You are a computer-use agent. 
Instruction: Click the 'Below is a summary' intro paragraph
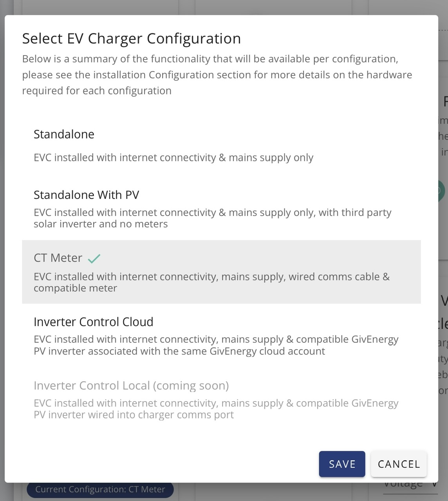[217, 75]
